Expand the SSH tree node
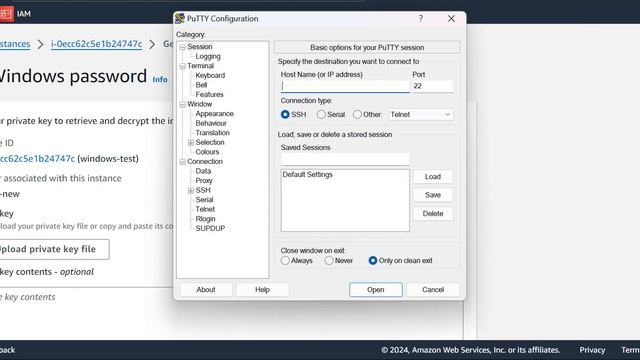This screenshot has width=640, height=360. [x=191, y=190]
